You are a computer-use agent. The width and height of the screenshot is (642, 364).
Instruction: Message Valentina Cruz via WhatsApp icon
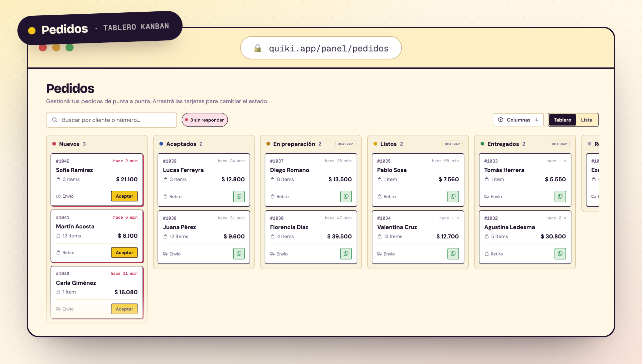[x=453, y=254]
